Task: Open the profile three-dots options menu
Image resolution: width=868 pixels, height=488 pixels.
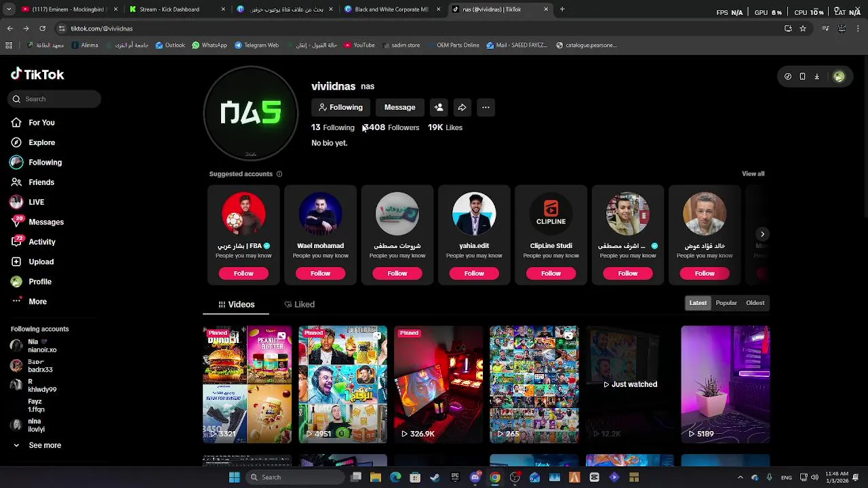Action: click(486, 107)
